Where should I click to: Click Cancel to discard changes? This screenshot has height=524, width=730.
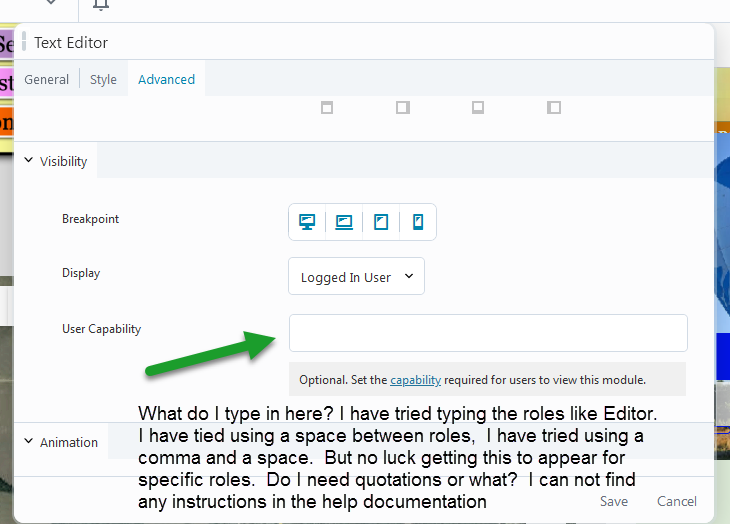point(677,501)
